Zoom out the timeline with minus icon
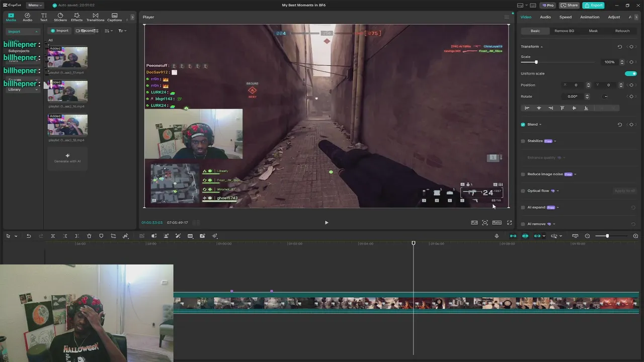Screen dimensions: 644x362 [587, 236]
